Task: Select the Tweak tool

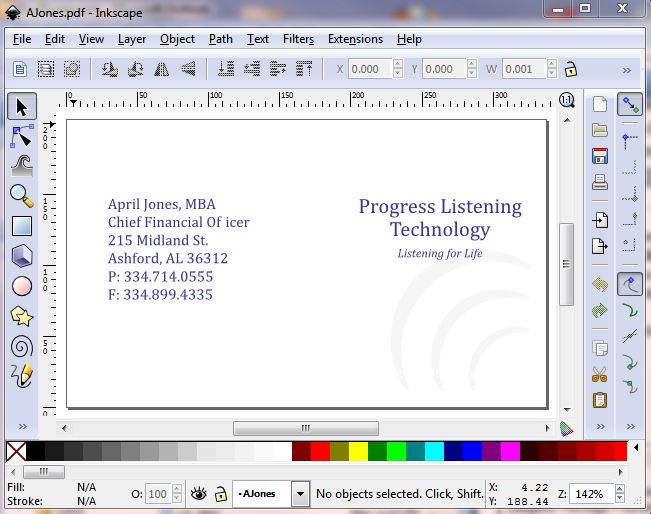Action: coord(22,166)
